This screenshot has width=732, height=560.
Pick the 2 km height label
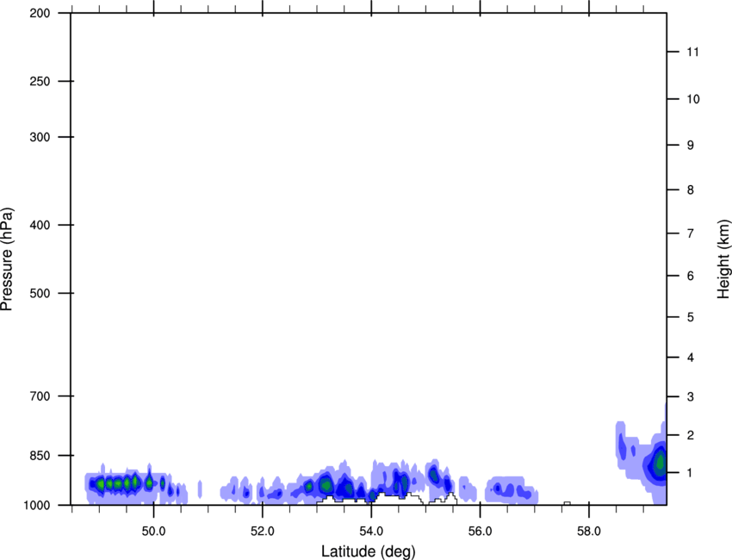coord(691,435)
